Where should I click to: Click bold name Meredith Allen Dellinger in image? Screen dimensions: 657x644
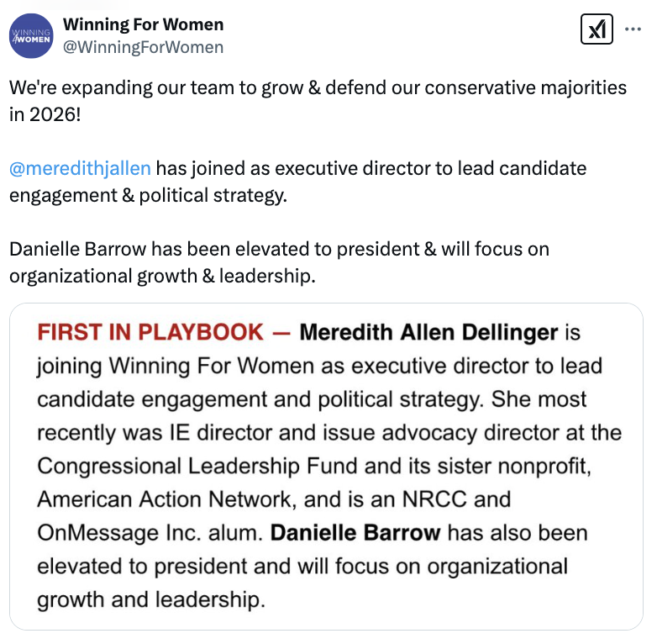428,332
